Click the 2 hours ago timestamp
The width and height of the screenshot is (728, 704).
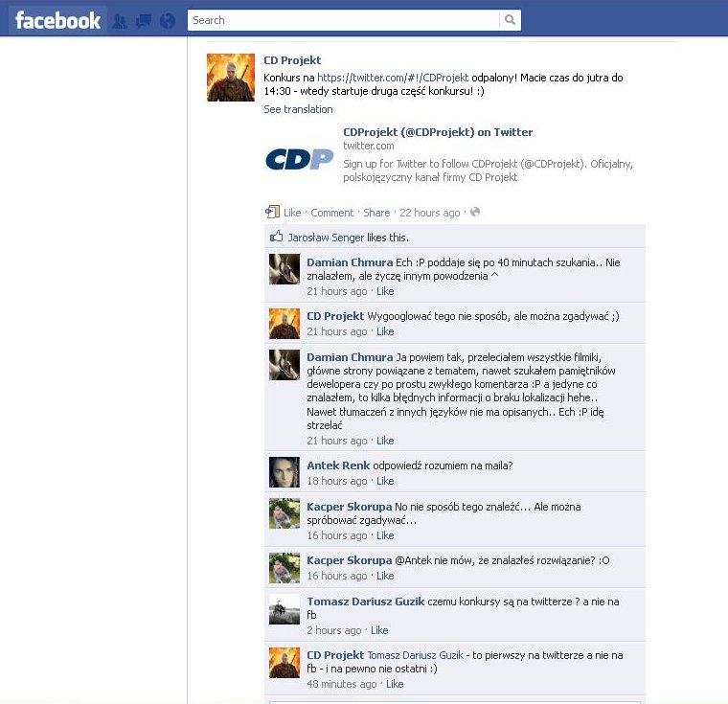point(333,630)
